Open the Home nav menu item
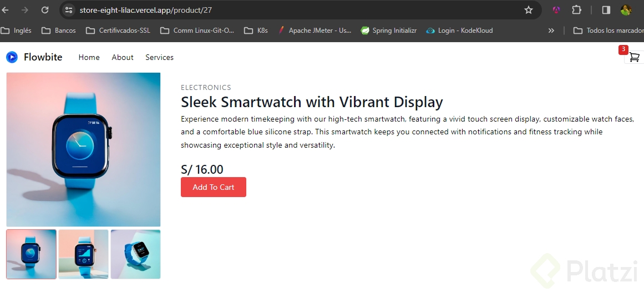This screenshot has width=644, height=292. pyautogui.click(x=89, y=57)
